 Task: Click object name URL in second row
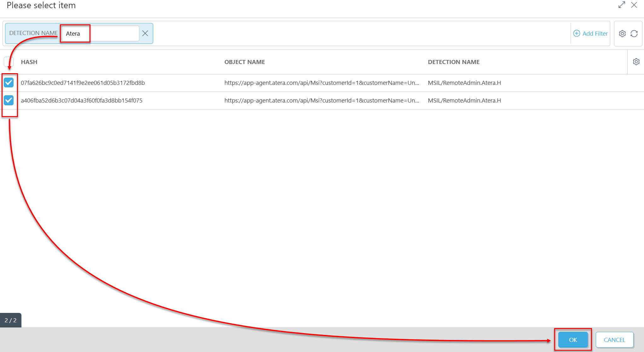pyautogui.click(x=322, y=101)
